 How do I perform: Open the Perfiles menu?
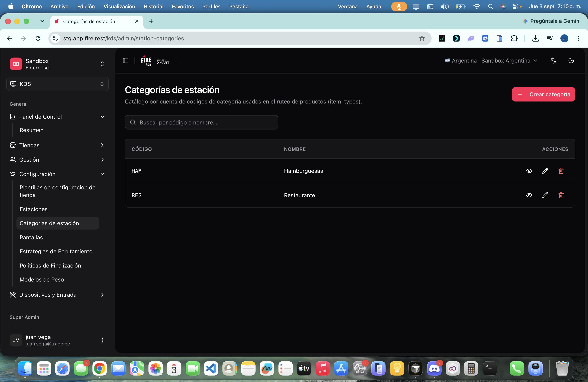(211, 6)
